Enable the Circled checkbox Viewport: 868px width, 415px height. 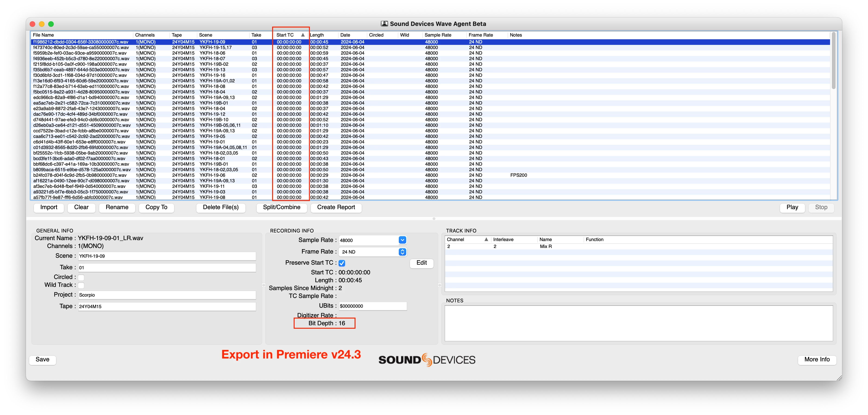(x=81, y=277)
